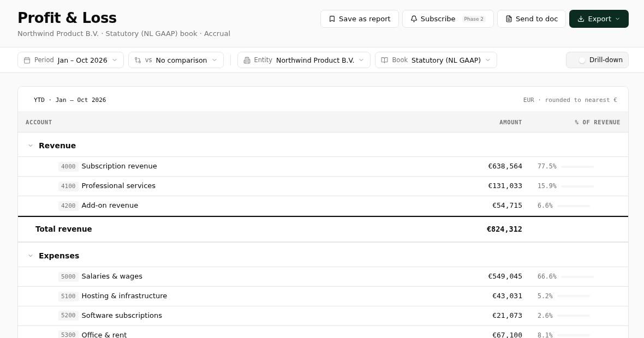The image size is (644, 338).
Task: Click the book icon beside Book
Action: tap(384, 61)
